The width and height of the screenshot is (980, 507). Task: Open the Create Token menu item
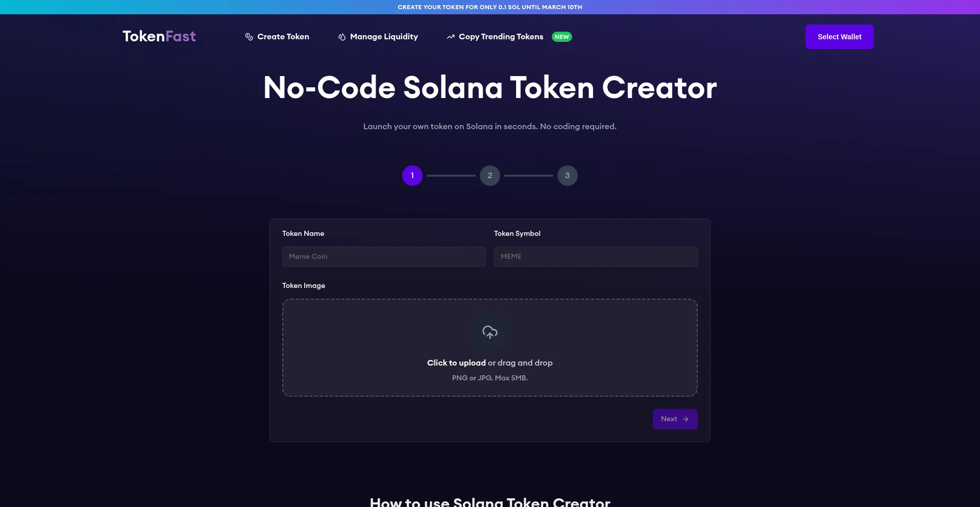pos(283,36)
